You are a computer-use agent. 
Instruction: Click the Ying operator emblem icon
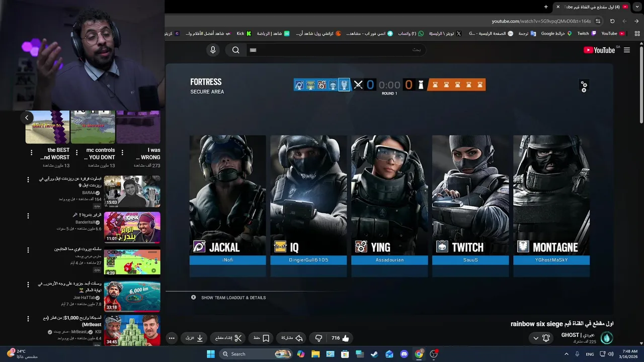click(x=361, y=247)
